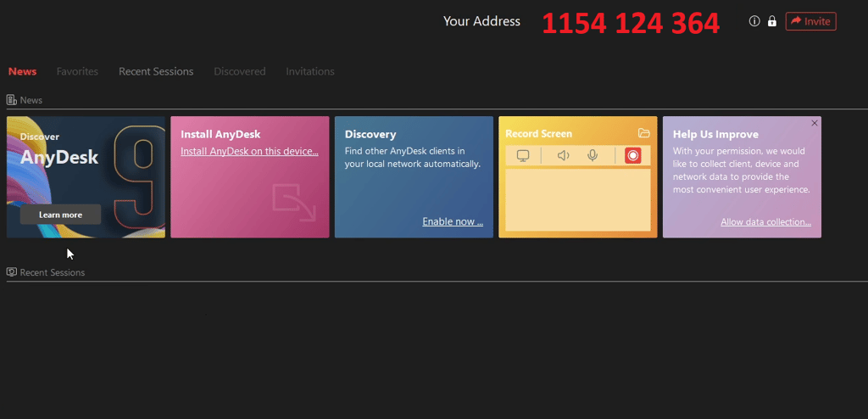
Task: Click the Discover AnyDesk 9 card image
Action: (86, 176)
